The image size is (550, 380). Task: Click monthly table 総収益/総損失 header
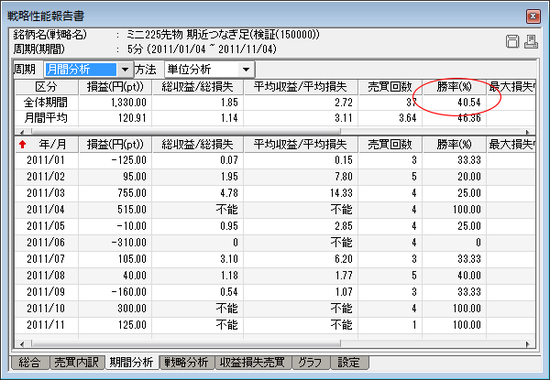click(x=197, y=144)
